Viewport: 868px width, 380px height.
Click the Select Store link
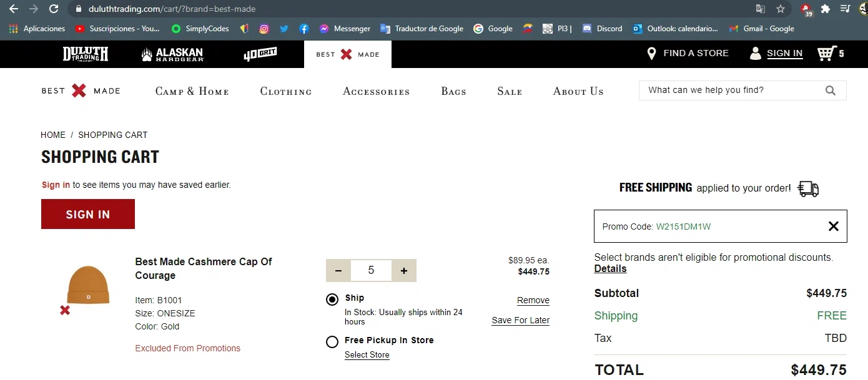367,355
